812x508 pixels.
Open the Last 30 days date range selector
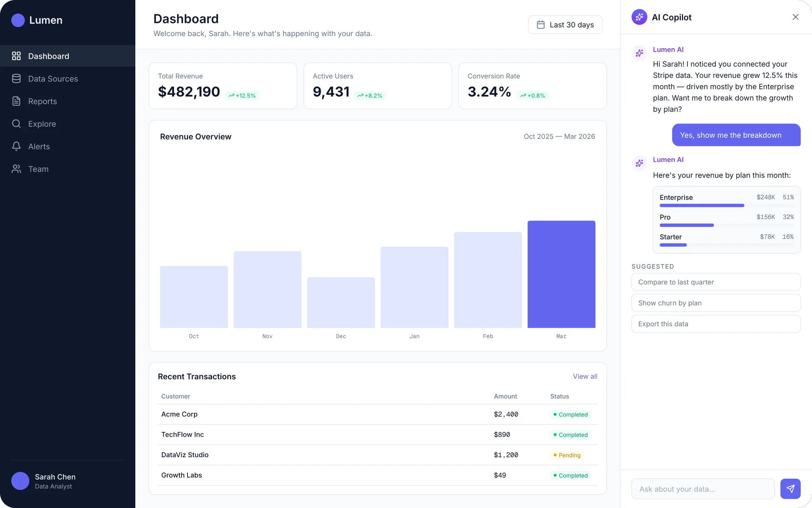point(565,25)
